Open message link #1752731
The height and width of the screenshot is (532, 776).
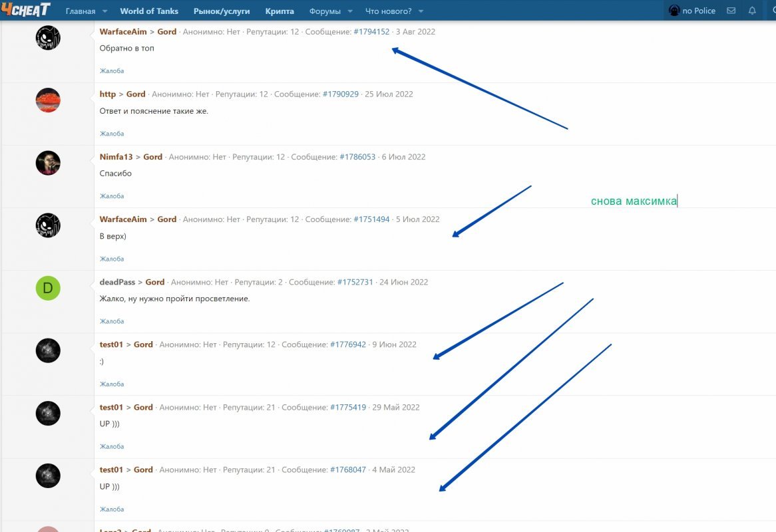point(355,282)
